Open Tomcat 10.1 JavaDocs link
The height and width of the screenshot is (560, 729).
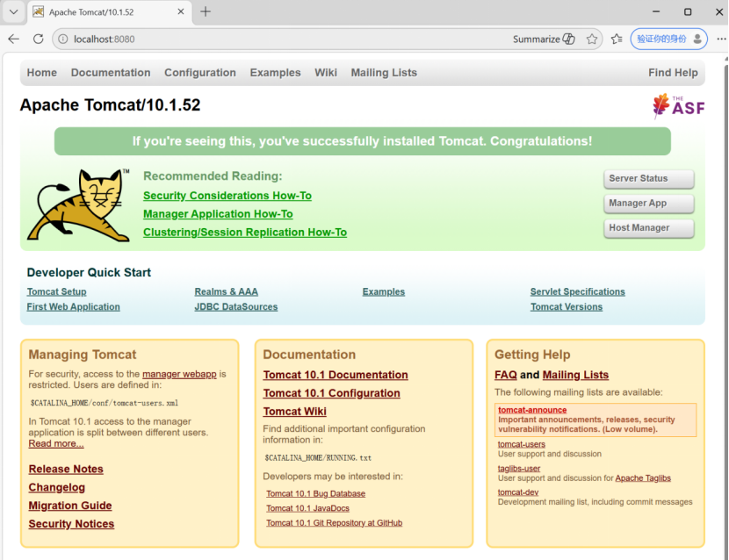click(x=307, y=508)
